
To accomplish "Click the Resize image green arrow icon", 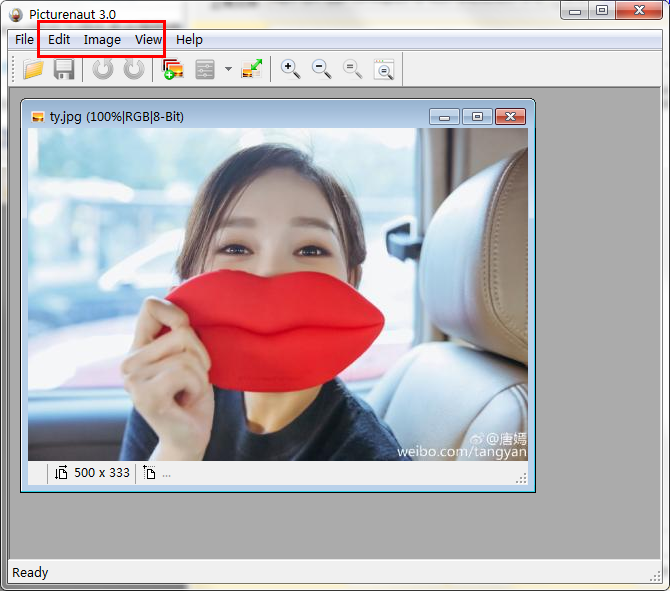I will click(x=252, y=69).
